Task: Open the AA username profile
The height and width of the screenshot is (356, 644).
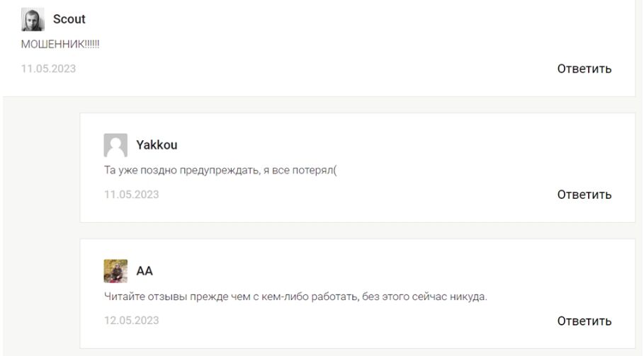Action: (x=145, y=271)
